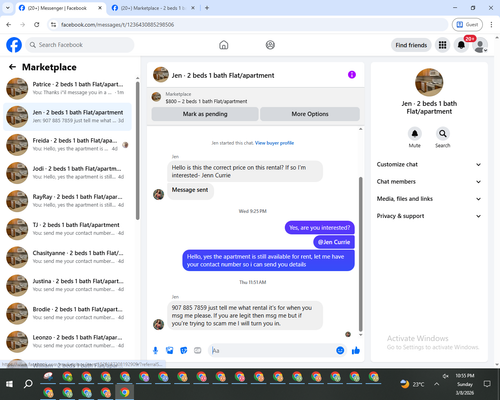Open Marketplace listing $800 link

point(206,101)
